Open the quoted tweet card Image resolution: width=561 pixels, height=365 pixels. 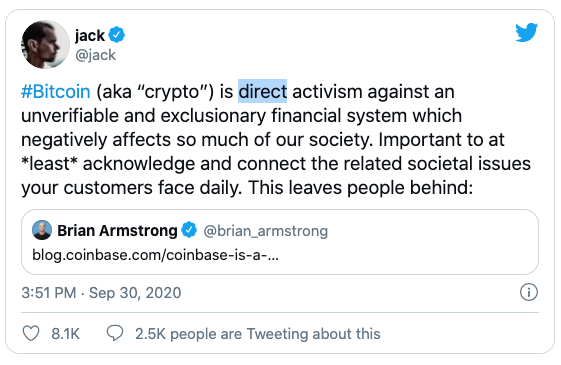pos(280,242)
